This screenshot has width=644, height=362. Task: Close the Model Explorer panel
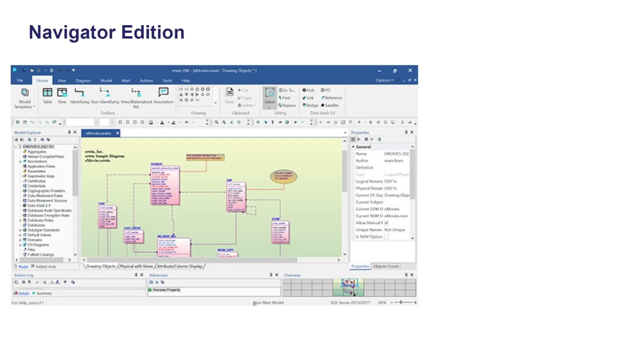tap(75, 132)
